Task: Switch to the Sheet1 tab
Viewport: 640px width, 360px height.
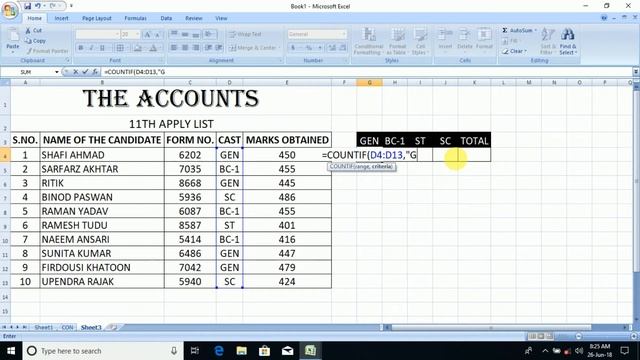Action: 44,327
